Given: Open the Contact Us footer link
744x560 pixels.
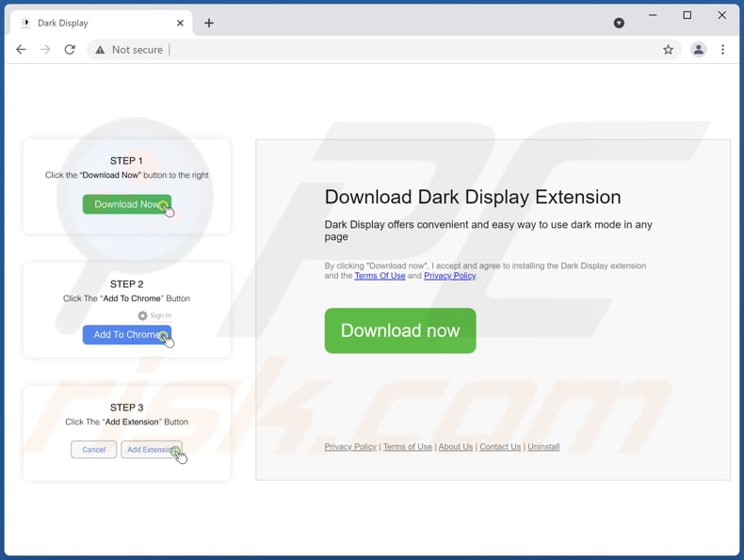Looking at the screenshot, I should (x=500, y=447).
